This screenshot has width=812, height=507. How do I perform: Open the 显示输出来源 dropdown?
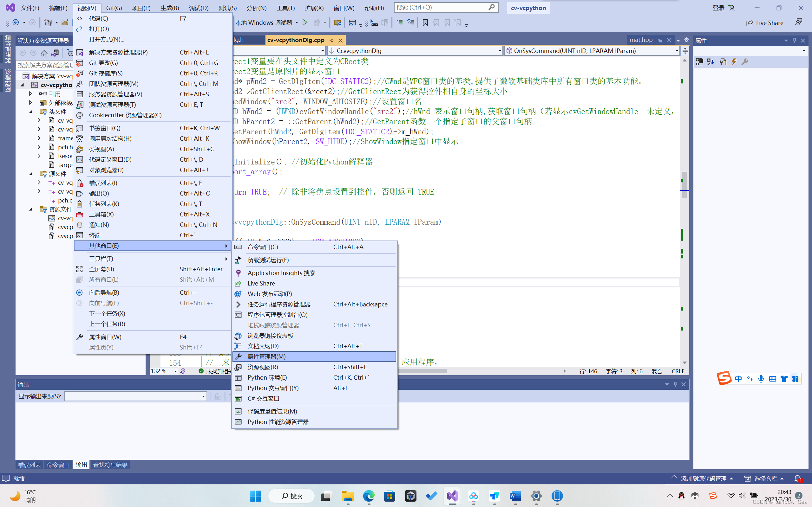203,396
